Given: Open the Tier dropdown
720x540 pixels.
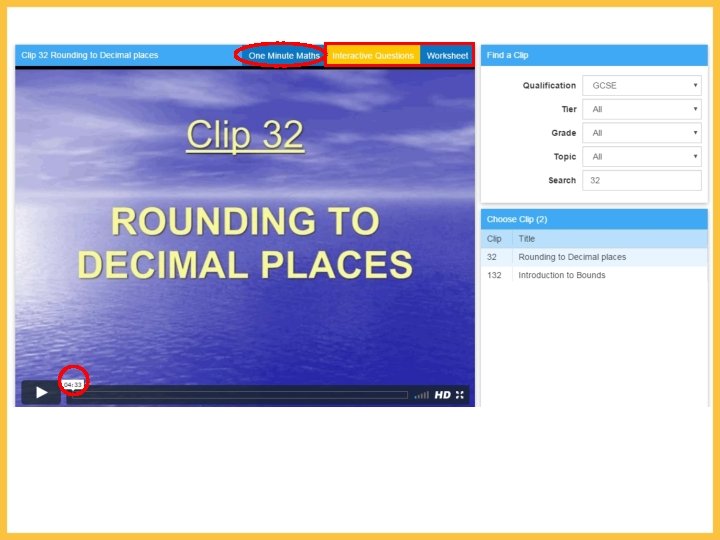Looking at the screenshot, I should click(642, 109).
